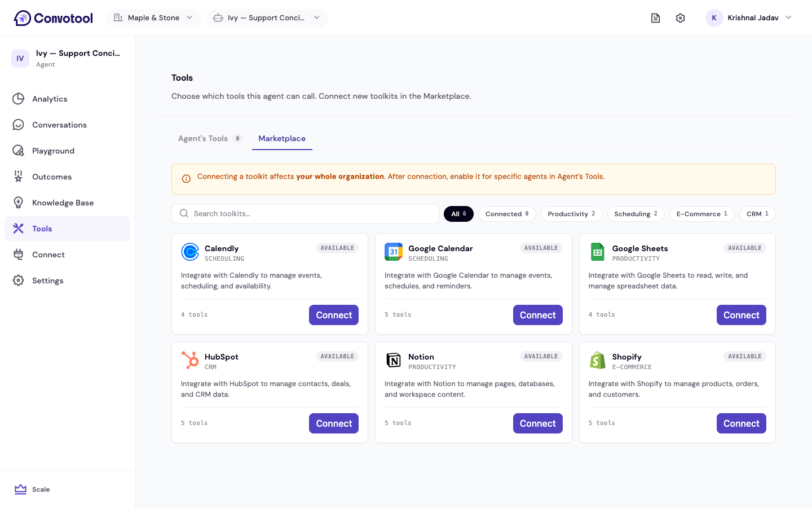Click the HubSpot logo icon
Screen dimensions: 812x508
click(x=190, y=360)
